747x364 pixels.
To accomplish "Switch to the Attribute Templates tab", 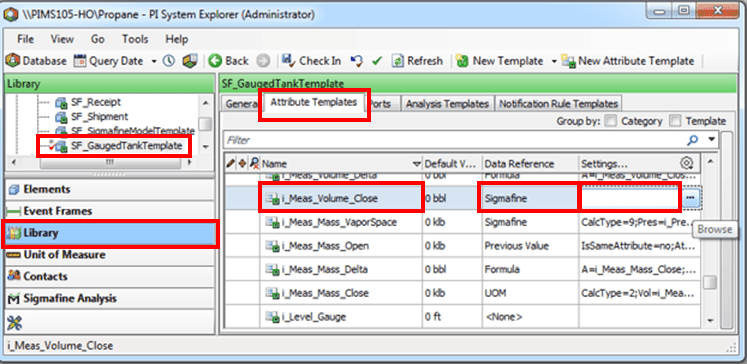I will (313, 102).
